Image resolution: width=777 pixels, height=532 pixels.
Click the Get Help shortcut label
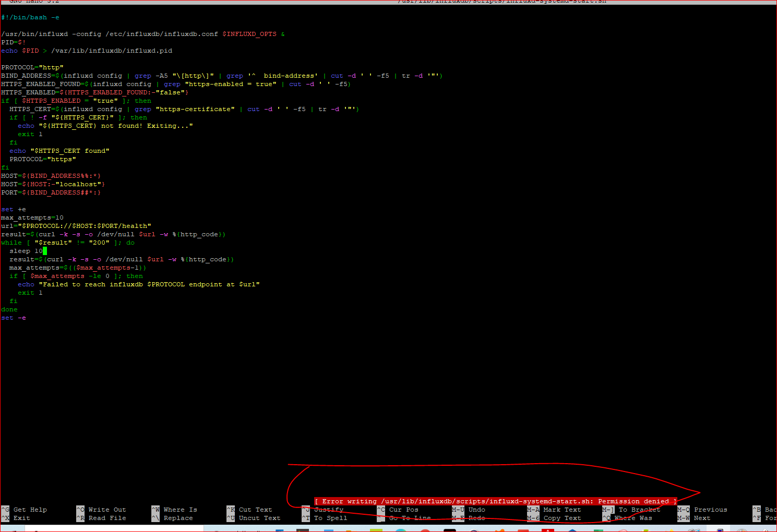point(30,510)
